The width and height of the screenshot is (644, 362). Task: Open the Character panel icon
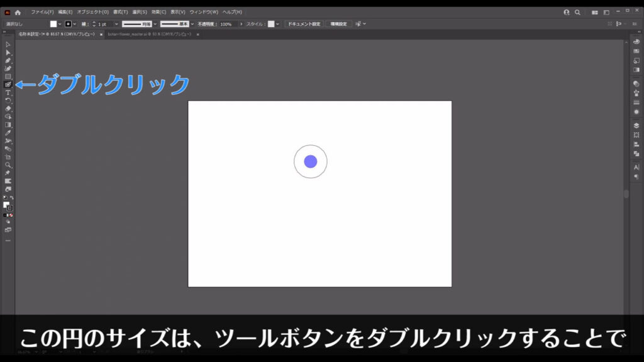[x=636, y=167]
